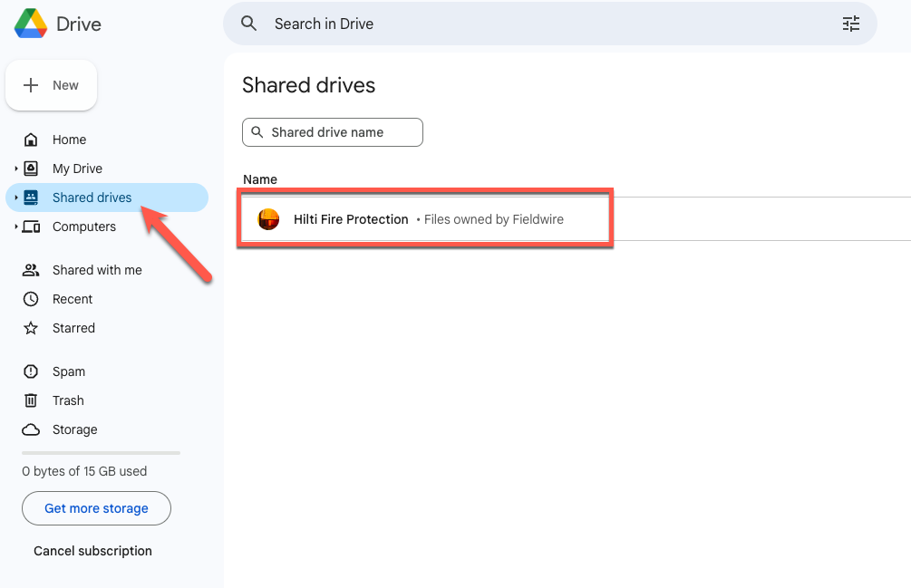Image resolution: width=911 pixels, height=588 pixels.
Task: Open Computers section
Action: (107, 227)
